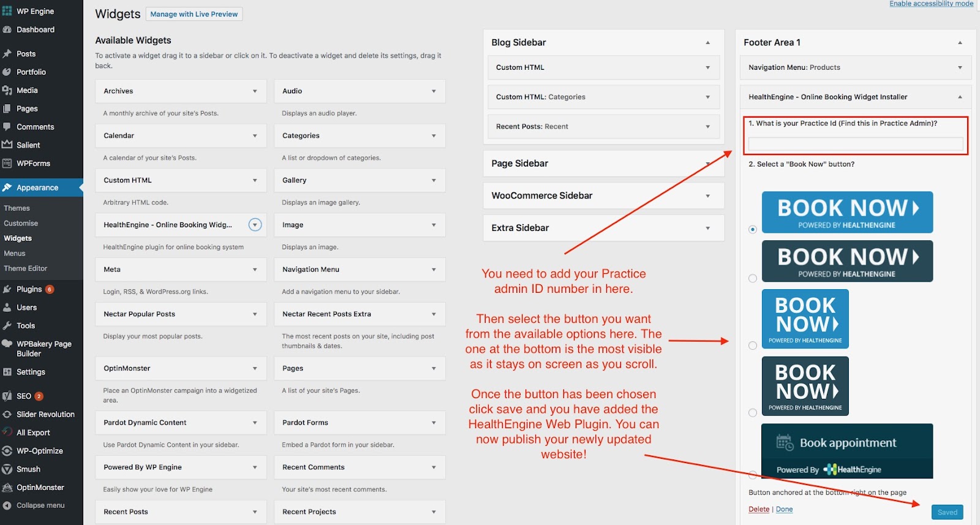
Task: Expand the Calendar widget dropdown arrow
Action: pos(255,136)
